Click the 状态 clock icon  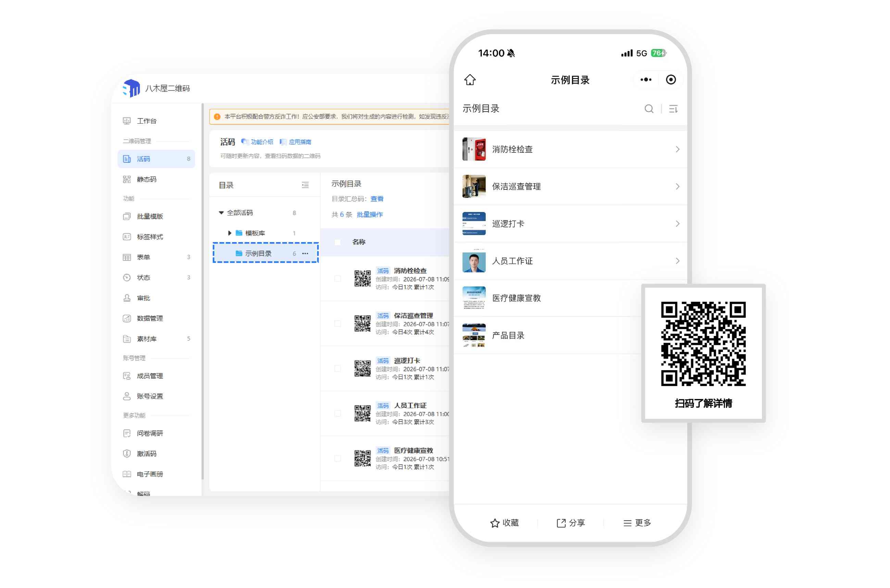point(127,277)
